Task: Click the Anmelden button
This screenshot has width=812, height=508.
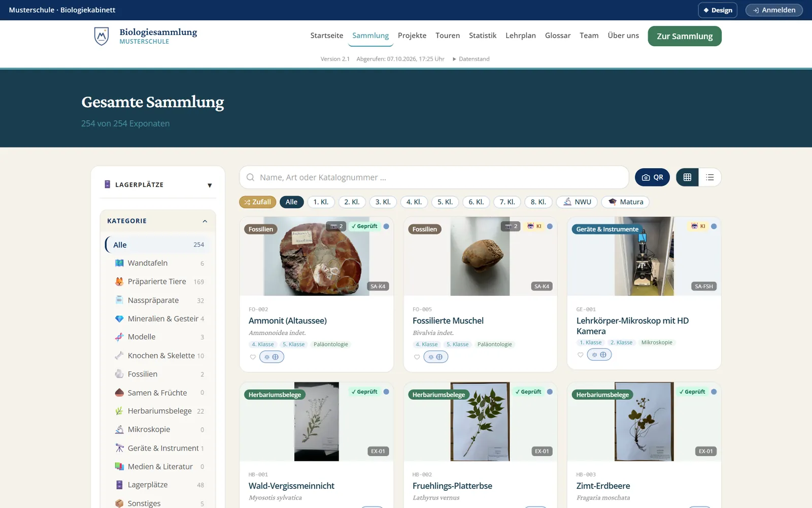Action: click(774, 10)
